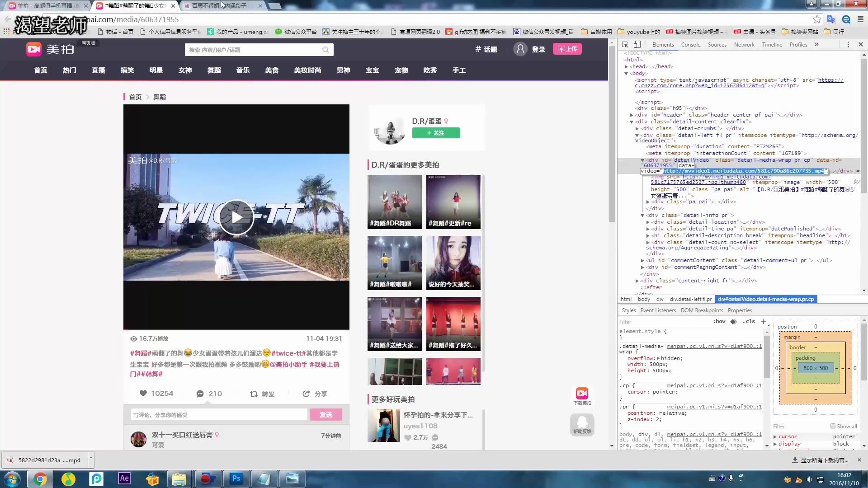Bookmark this page with the star icon
Screen dimensions: 868x488
[817, 19]
